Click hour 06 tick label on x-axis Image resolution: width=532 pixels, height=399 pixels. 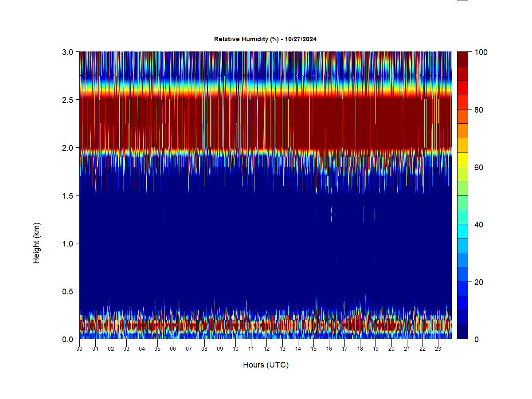173,349
